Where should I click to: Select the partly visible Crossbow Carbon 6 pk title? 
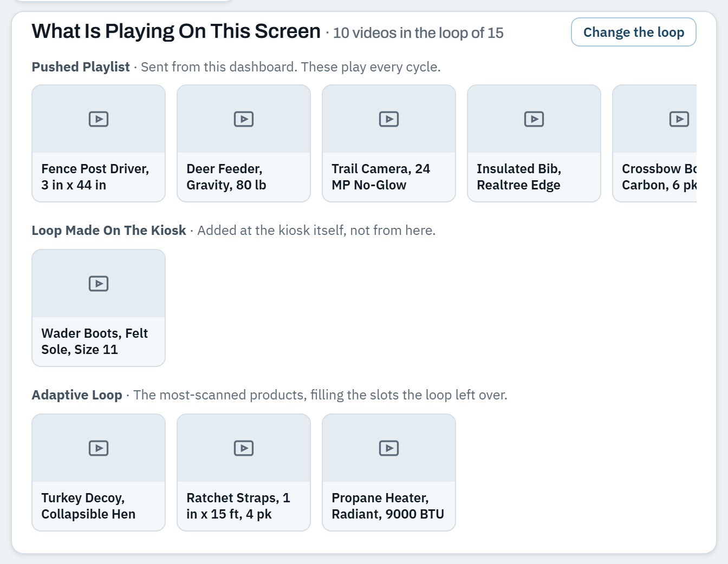click(659, 177)
